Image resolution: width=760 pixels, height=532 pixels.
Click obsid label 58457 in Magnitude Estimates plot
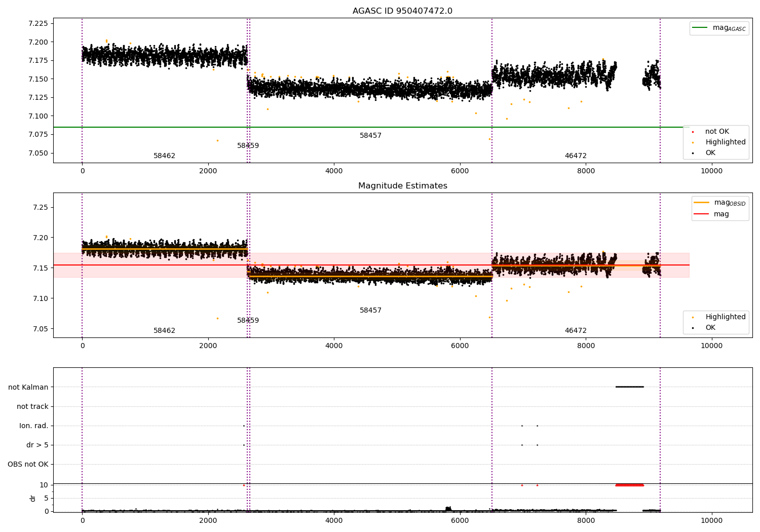click(x=370, y=311)
